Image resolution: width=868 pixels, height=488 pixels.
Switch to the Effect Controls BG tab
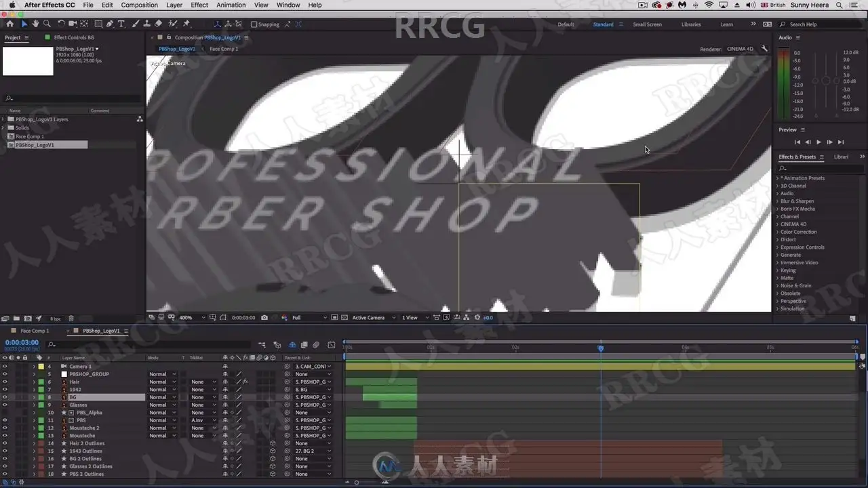[74, 37]
